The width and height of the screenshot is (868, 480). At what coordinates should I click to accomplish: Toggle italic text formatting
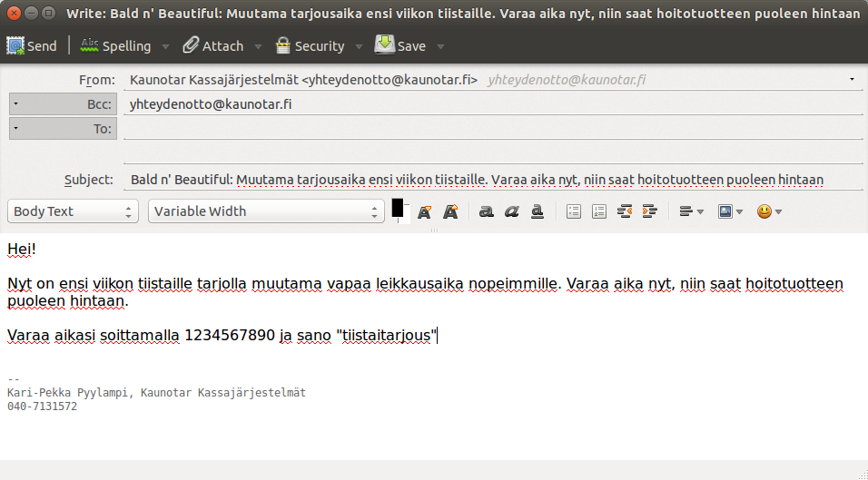coord(512,211)
